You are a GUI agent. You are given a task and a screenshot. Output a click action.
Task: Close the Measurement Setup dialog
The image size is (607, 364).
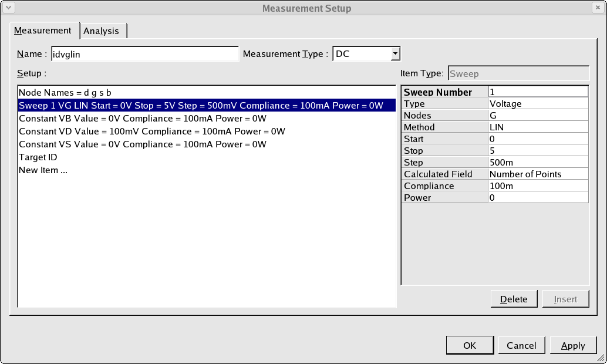coord(598,8)
